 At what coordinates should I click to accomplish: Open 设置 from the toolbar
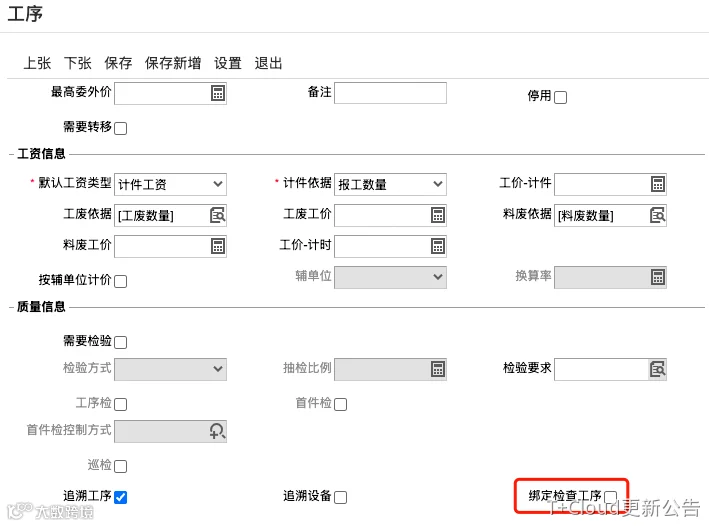tap(227, 63)
